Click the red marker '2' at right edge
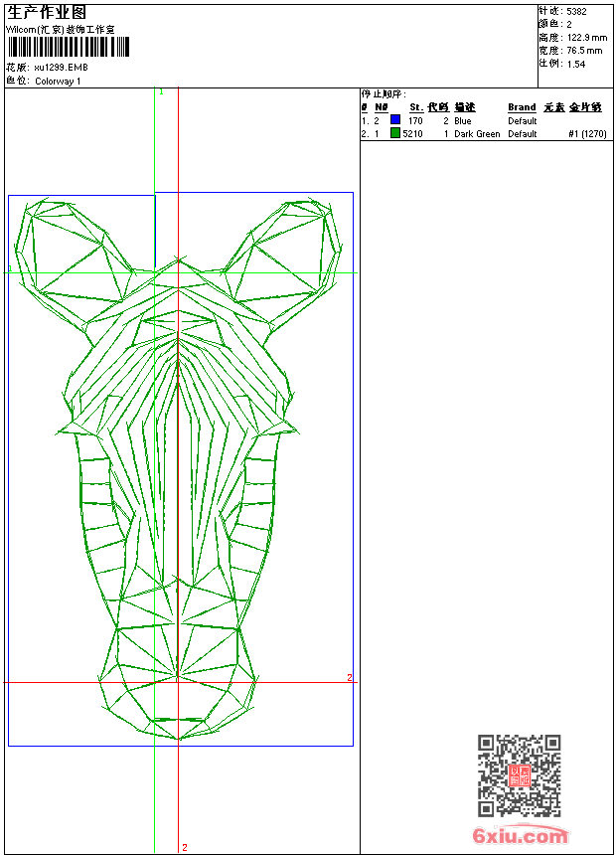The height and width of the screenshot is (855, 616). (350, 678)
